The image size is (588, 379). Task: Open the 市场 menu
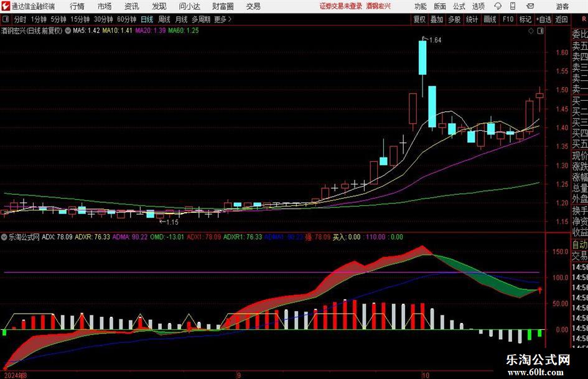point(105,6)
